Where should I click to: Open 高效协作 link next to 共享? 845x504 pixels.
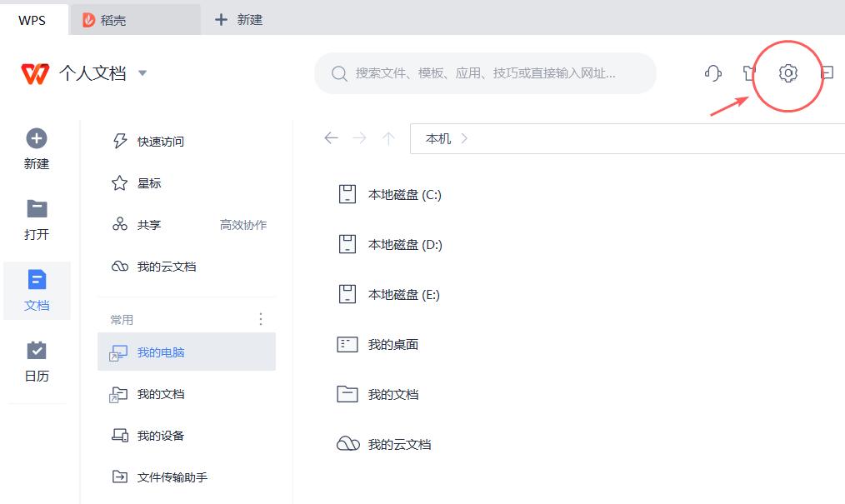pyautogui.click(x=242, y=224)
